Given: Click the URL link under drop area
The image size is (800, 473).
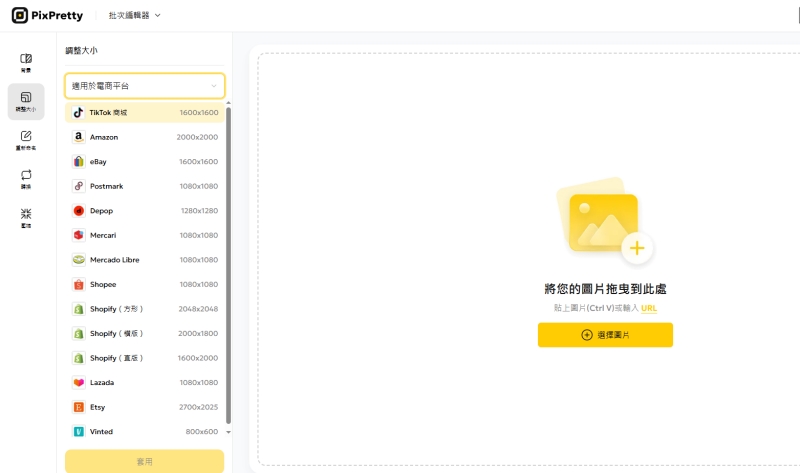Looking at the screenshot, I should point(649,309).
